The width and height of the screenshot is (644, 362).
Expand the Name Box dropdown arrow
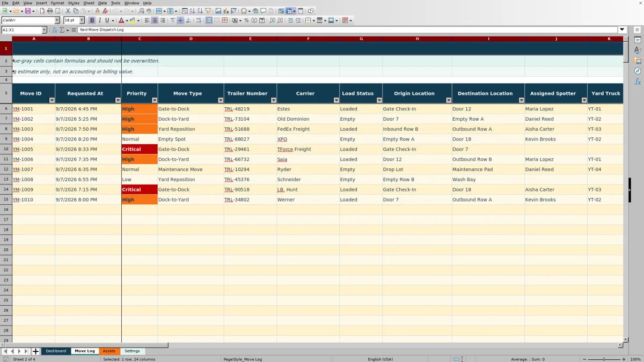tap(44, 30)
